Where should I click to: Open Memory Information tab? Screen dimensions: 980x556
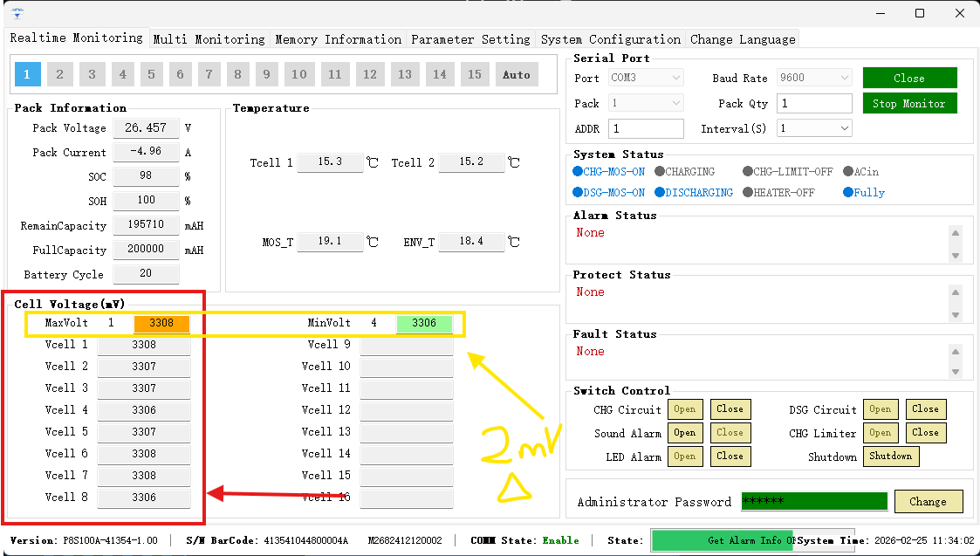coord(338,38)
